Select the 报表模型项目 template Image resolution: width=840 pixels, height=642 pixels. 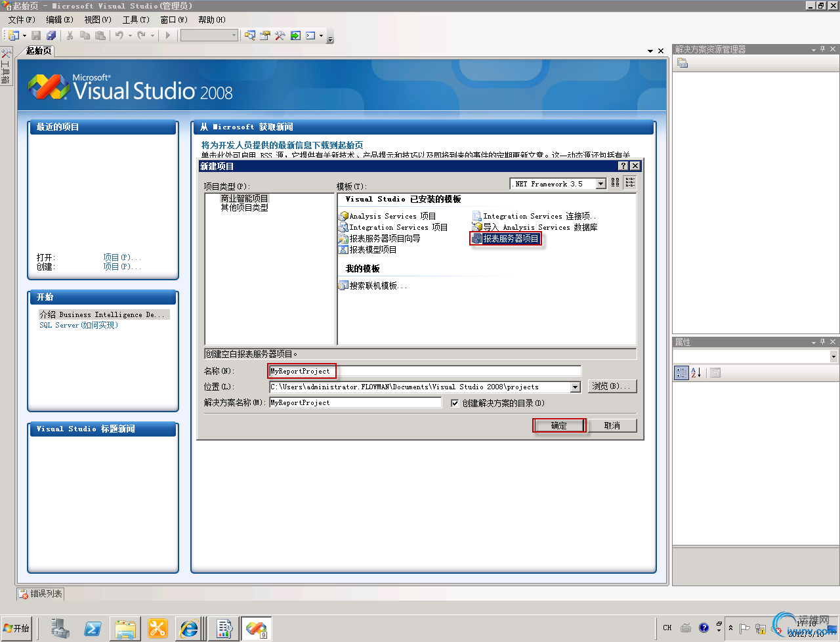[367, 249]
